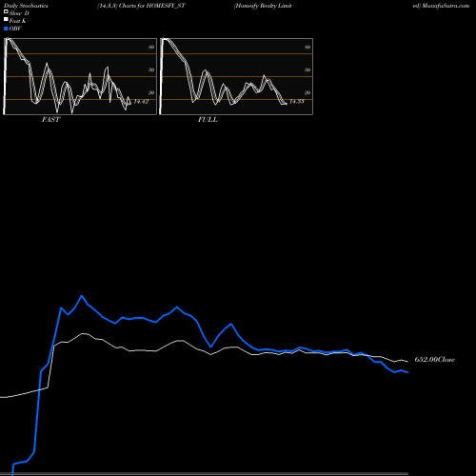Click the 14.42 value in FAST chart
This screenshot has width=476, height=476.
pos(141,102)
